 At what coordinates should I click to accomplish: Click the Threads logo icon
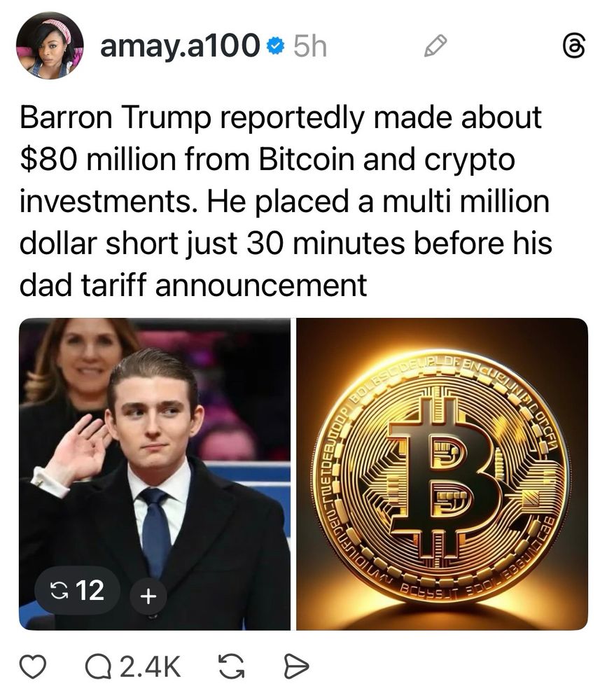click(x=573, y=46)
